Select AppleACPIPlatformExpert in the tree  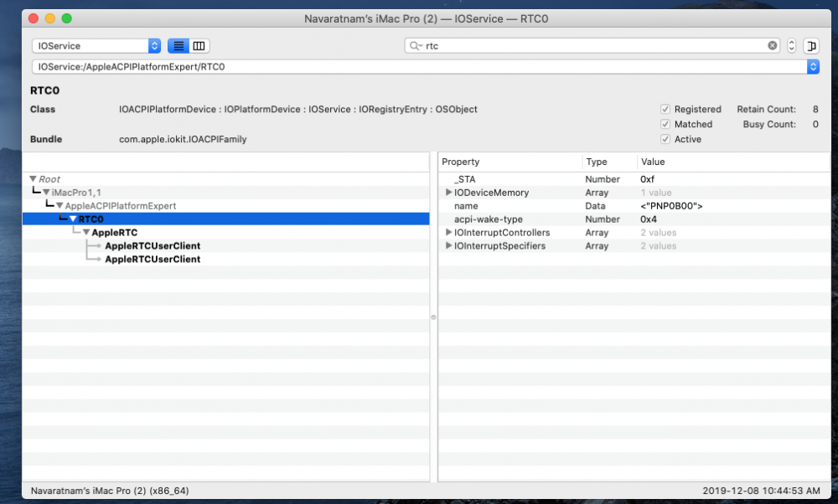point(120,206)
